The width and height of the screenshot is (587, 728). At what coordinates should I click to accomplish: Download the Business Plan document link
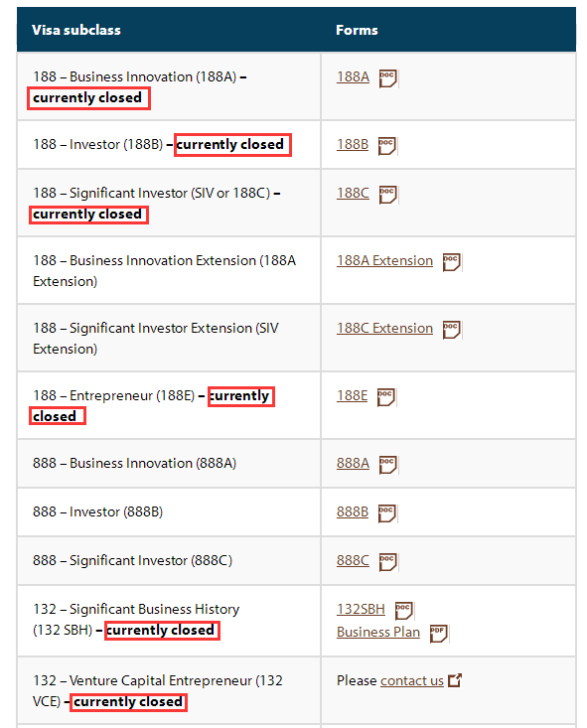pos(378,632)
